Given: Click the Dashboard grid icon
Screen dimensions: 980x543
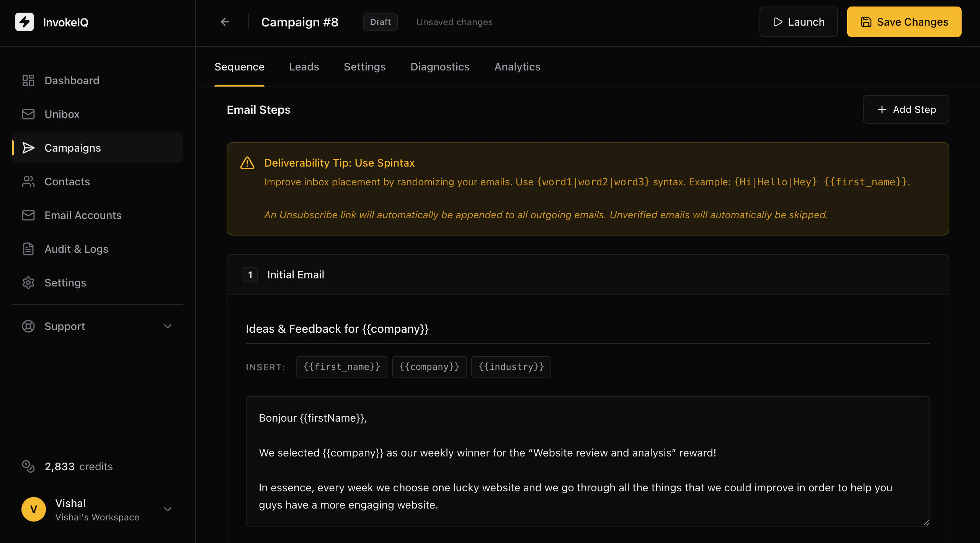Looking at the screenshot, I should [28, 80].
